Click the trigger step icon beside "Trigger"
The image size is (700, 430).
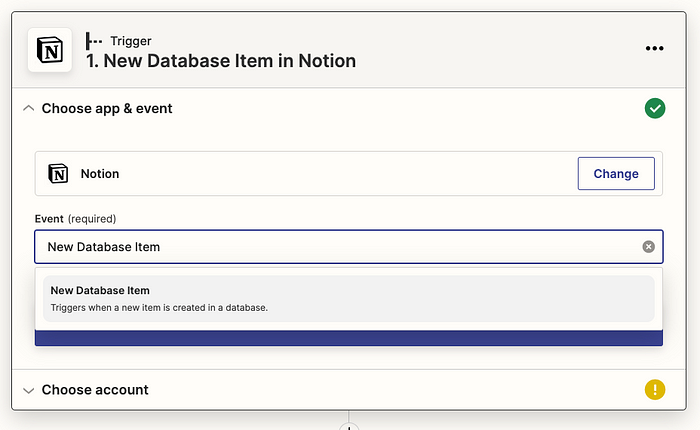point(93,41)
